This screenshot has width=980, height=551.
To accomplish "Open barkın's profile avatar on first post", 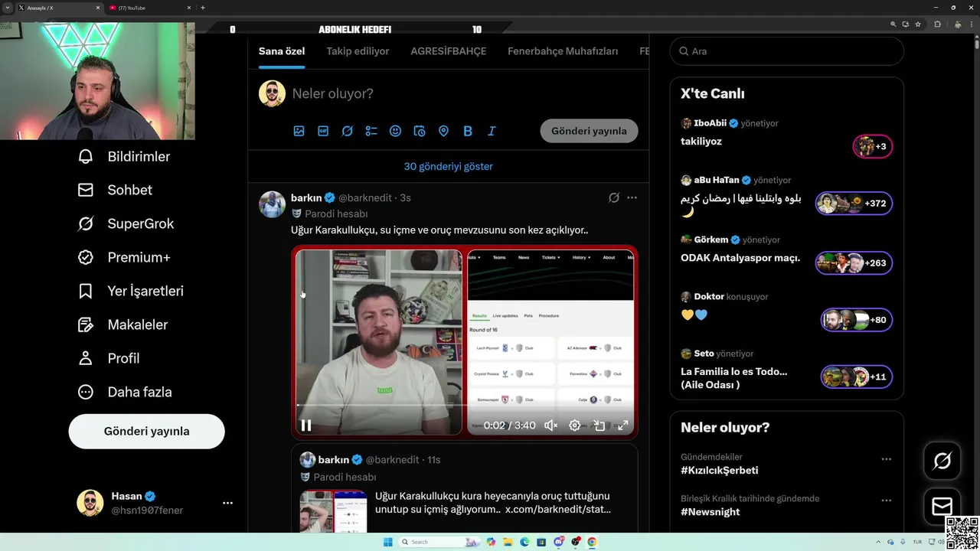I will pyautogui.click(x=272, y=204).
